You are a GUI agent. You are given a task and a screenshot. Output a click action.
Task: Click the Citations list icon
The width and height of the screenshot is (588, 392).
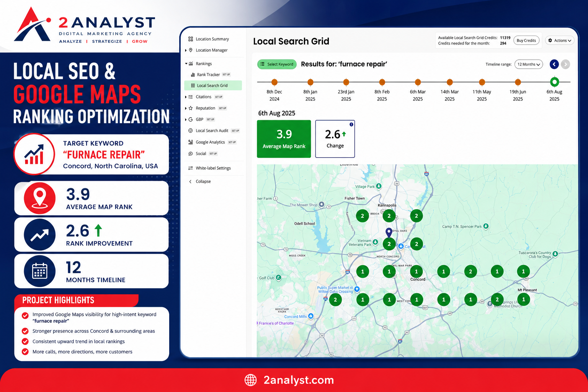191,97
